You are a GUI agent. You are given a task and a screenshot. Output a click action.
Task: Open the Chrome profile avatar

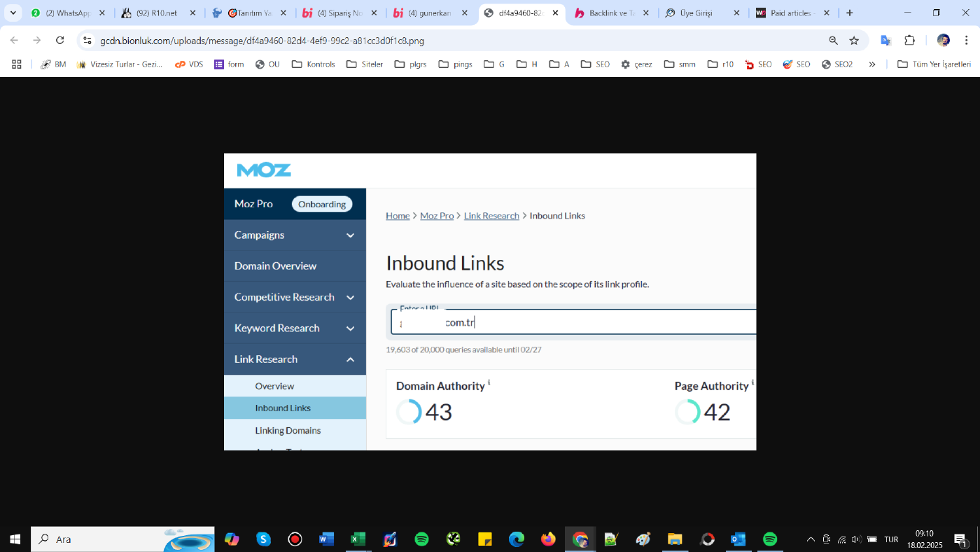943,41
